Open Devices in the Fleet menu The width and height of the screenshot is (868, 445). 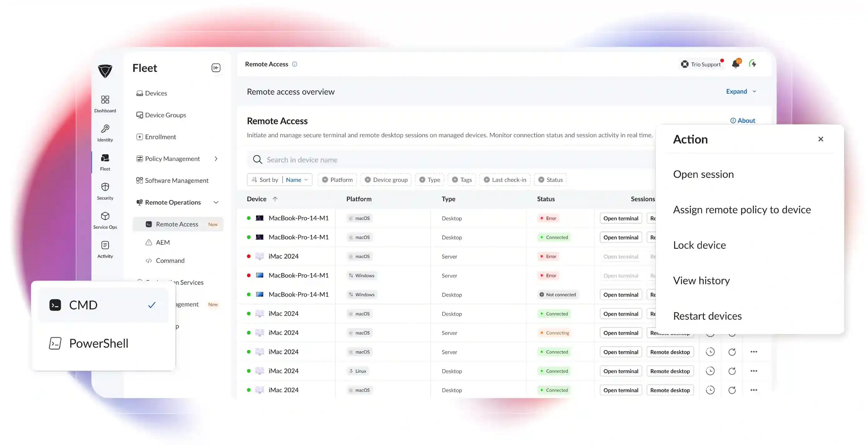tap(152, 93)
